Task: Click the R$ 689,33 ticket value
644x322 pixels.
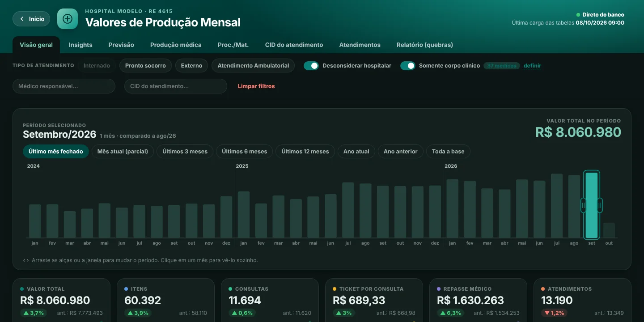Action: 360,301
